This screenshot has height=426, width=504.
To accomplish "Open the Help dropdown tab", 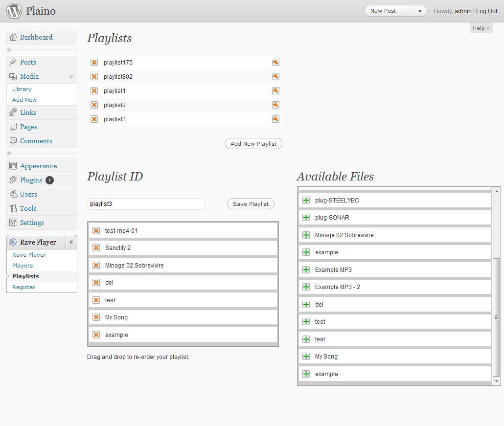I will pos(481,28).
